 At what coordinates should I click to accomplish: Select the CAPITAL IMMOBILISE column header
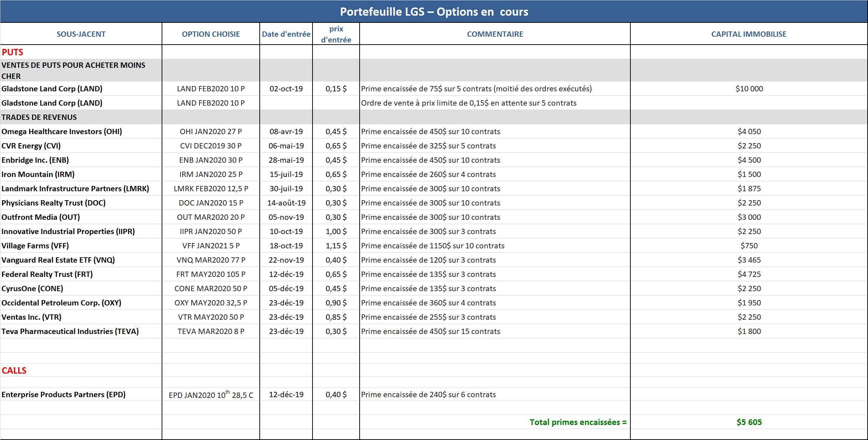(x=749, y=34)
